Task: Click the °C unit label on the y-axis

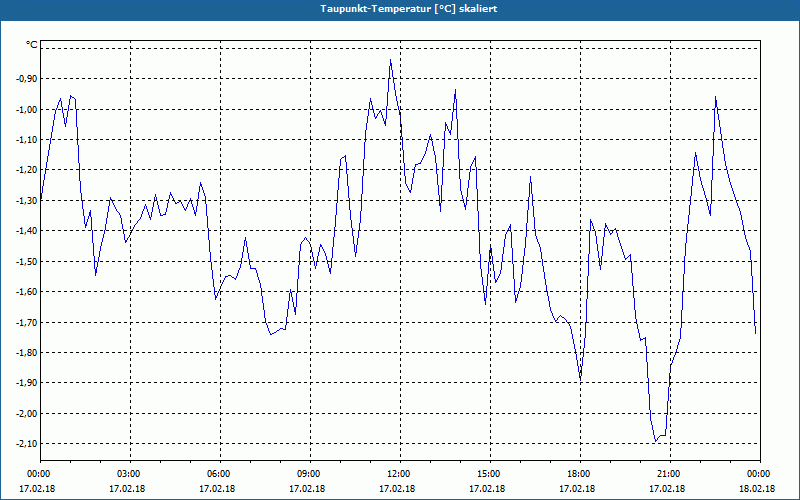Action: click(x=32, y=45)
